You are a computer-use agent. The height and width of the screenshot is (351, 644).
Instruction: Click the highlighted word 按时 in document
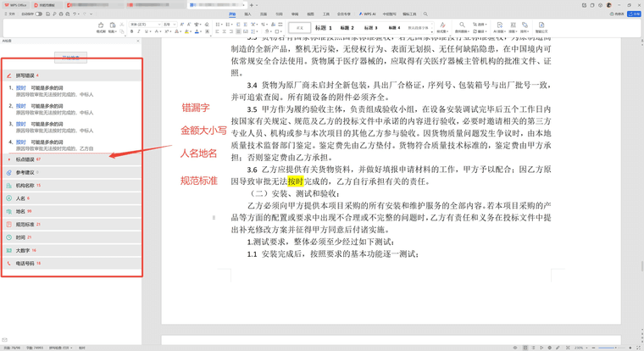click(x=295, y=181)
